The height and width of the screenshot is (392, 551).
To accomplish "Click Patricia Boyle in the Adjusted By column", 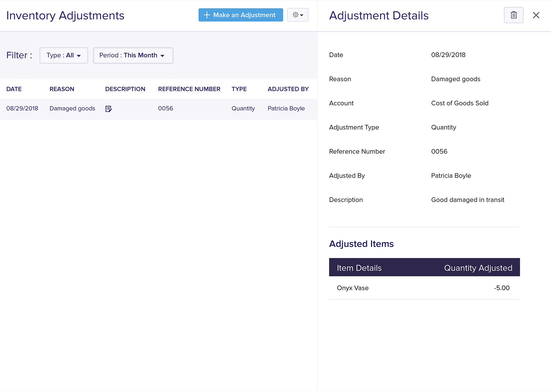I will (x=286, y=108).
